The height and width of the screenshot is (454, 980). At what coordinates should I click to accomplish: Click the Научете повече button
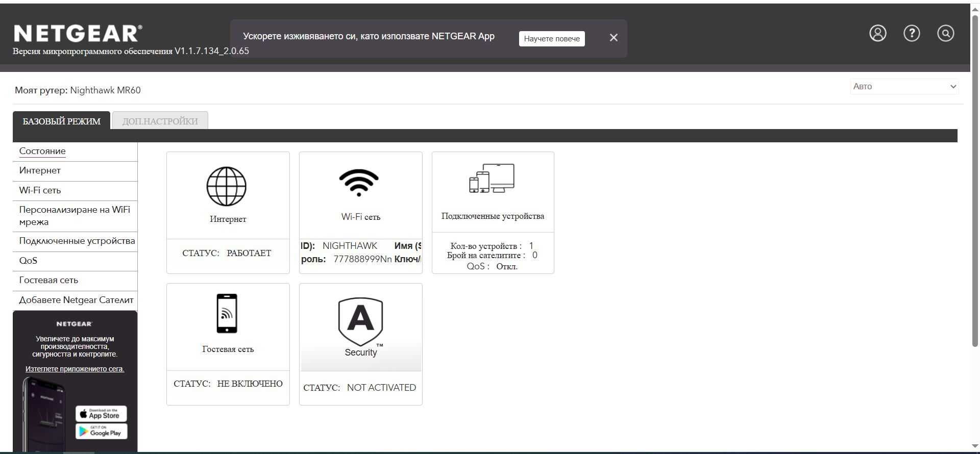pos(552,39)
